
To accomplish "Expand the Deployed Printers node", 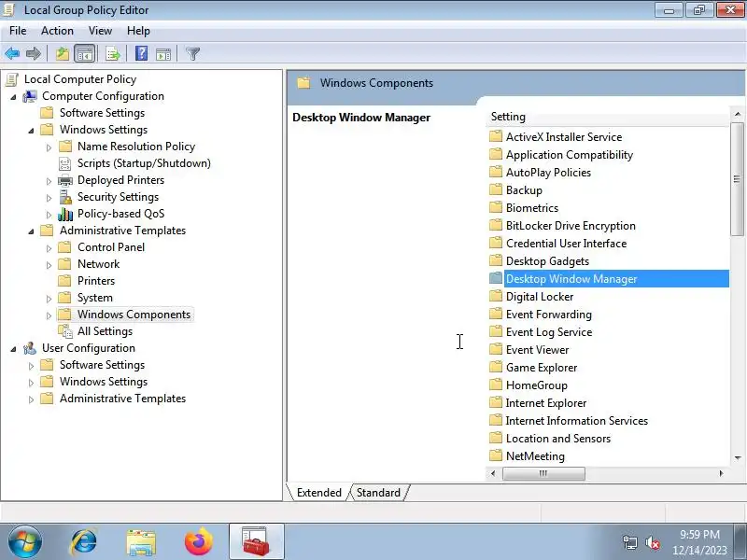I will point(49,181).
